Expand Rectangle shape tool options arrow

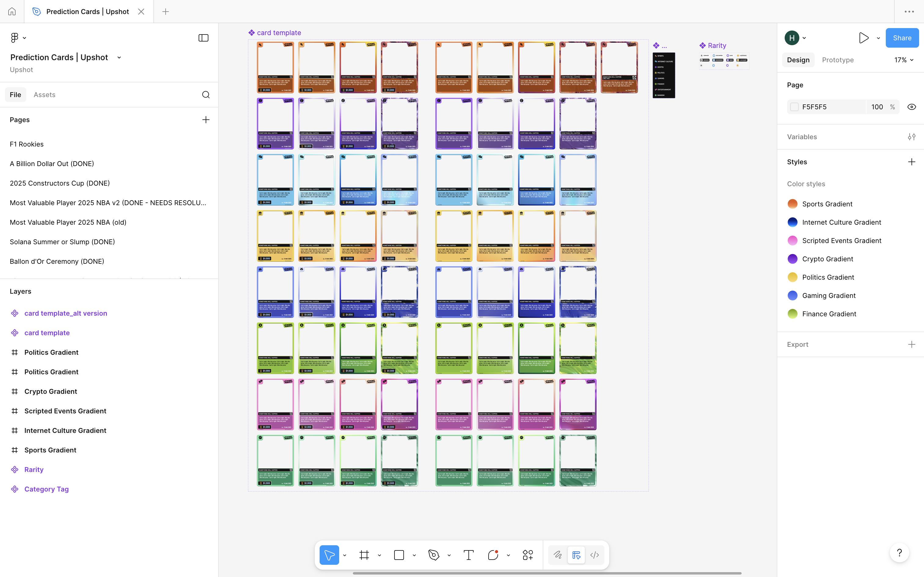pyautogui.click(x=414, y=555)
